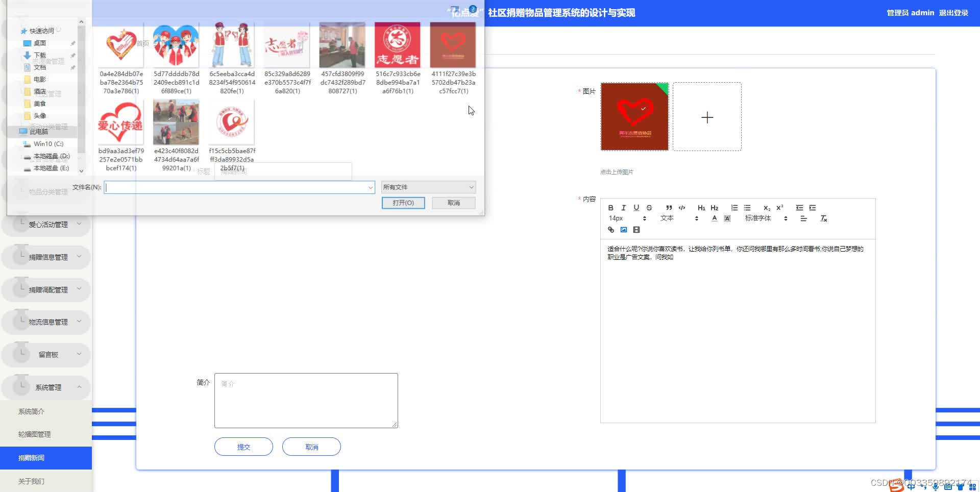Insert unordered bullet list
Viewport: 980px width, 492px height.
(x=747, y=208)
